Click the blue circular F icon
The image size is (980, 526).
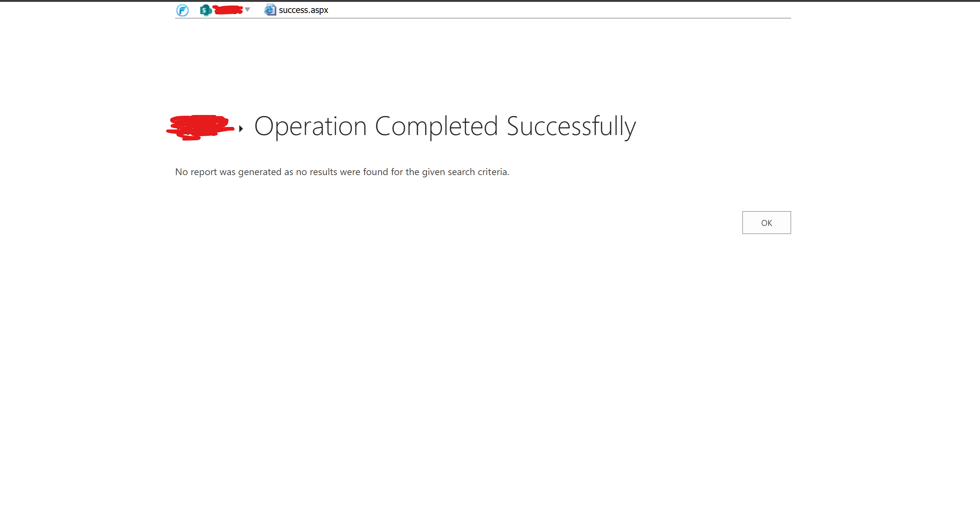pos(182,10)
